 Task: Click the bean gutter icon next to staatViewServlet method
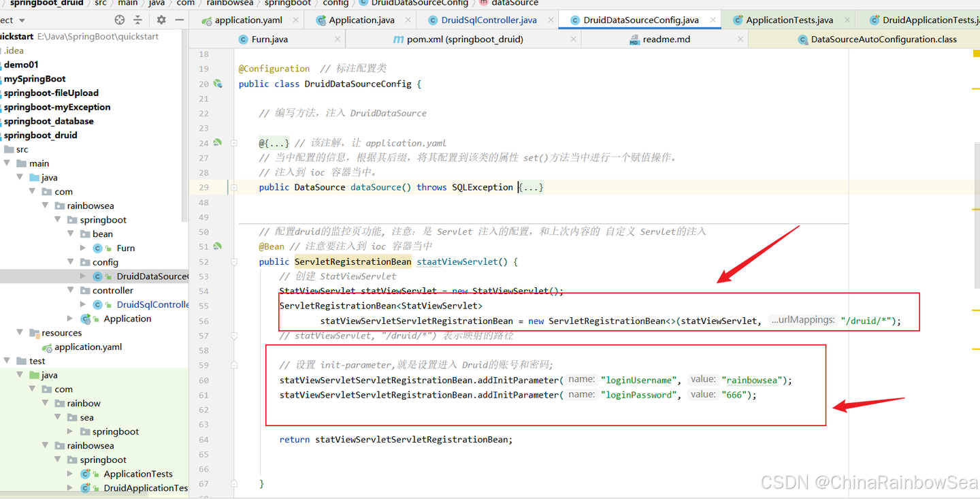point(218,246)
